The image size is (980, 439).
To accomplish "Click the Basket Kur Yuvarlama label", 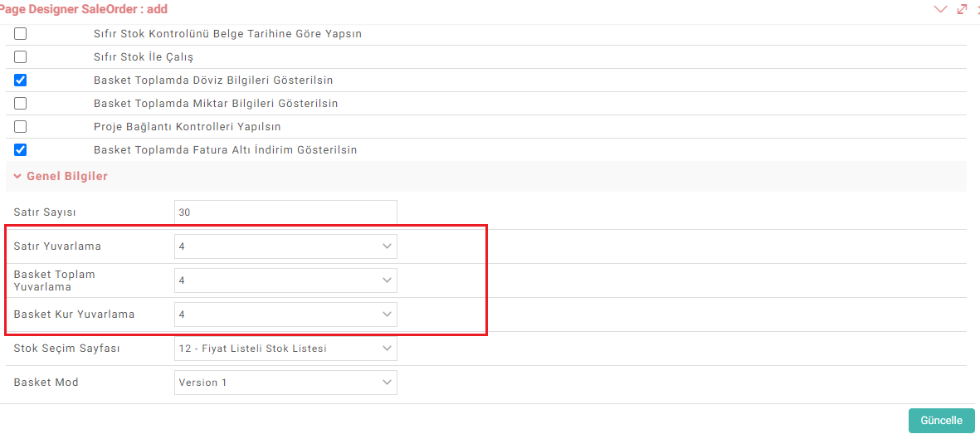I will tap(75, 315).
